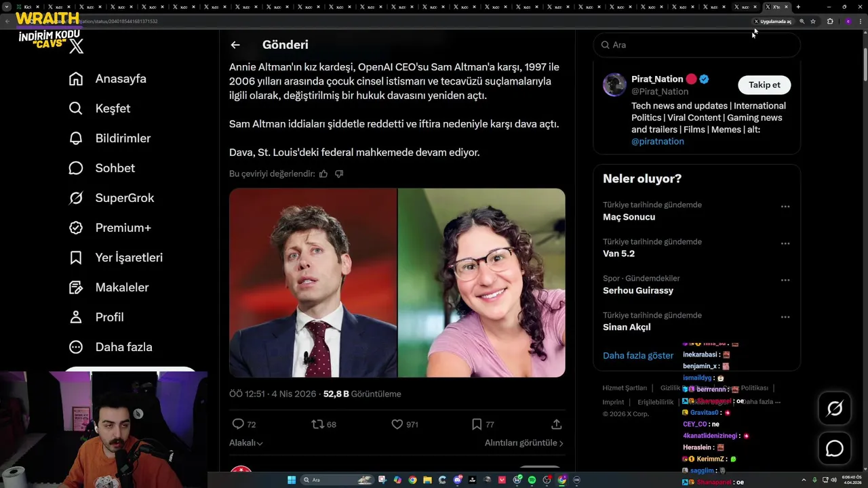This screenshot has width=868, height=488.
Task: Open the Van 5.2 trending topic
Action: tap(618, 253)
